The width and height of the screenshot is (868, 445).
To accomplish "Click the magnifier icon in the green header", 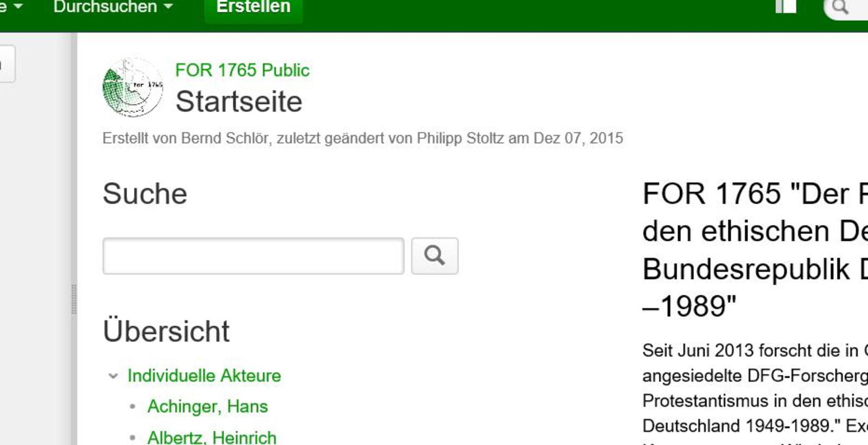I will (840, 8).
